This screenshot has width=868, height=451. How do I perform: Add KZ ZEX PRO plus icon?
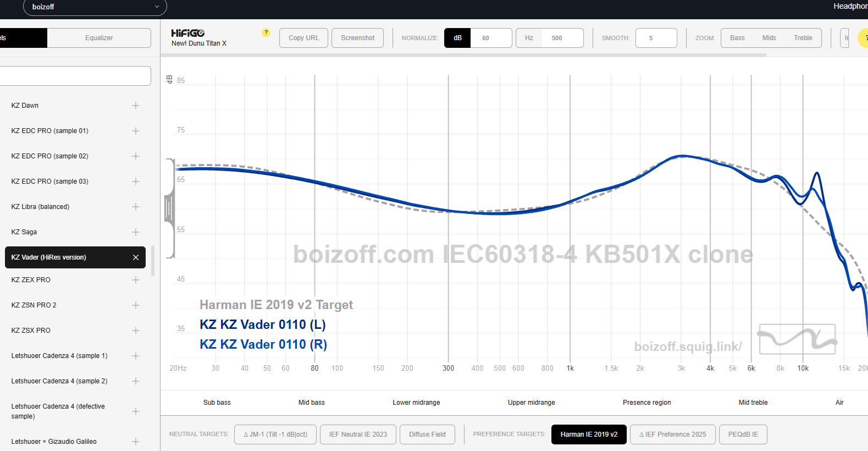coord(136,280)
